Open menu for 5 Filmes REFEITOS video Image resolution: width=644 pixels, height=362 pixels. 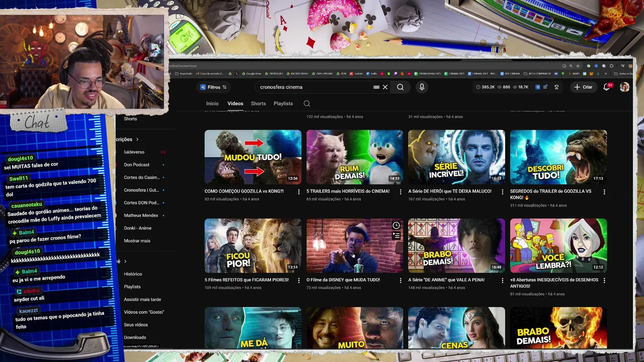click(x=299, y=281)
